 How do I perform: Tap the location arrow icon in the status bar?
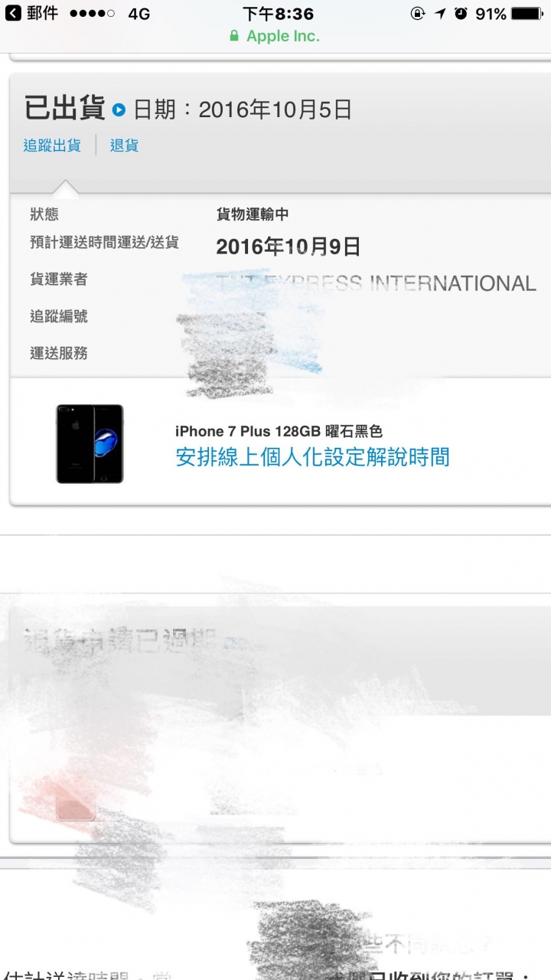440,13
